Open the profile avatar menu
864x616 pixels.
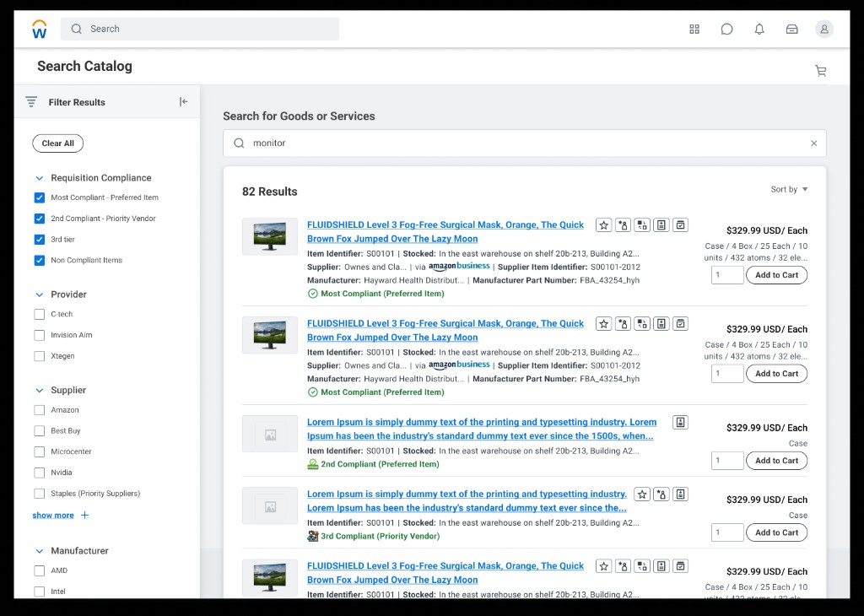(824, 30)
